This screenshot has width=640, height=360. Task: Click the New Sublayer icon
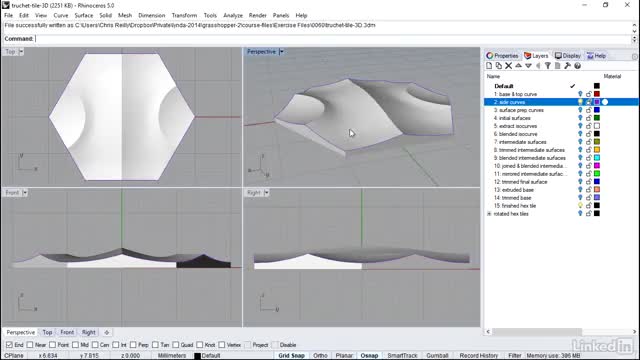pos(499,66)
